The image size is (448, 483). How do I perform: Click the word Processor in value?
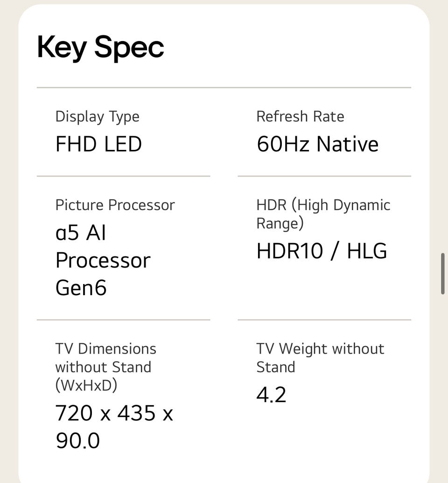tap(103, 260)
